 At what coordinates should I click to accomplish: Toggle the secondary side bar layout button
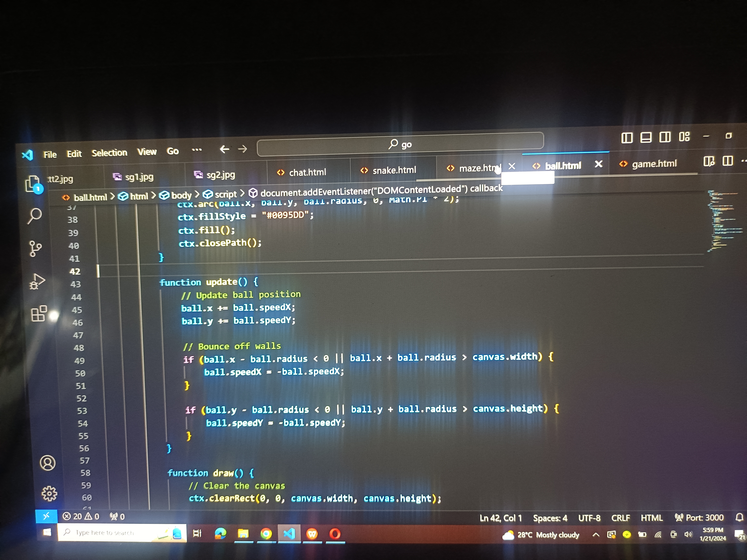click(665, 137)
